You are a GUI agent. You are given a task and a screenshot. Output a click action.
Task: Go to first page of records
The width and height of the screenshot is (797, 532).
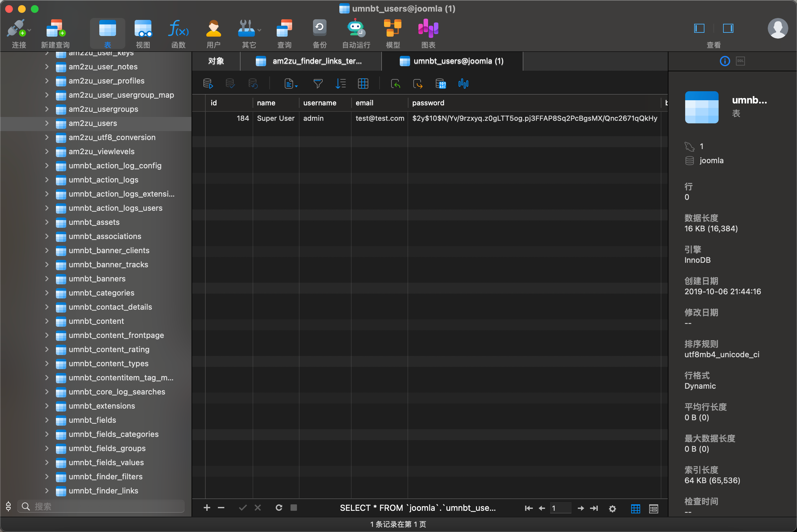point(529,508)
